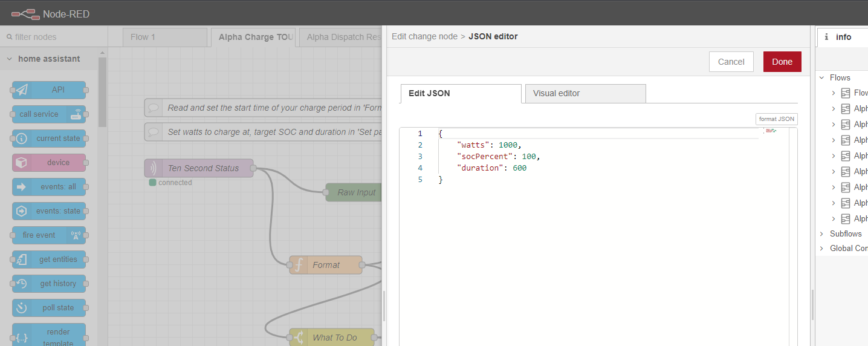Click the search icon in filter nodes
This screenshot has height=346, width=868.
pyautogui.click(x=9, y=37)
